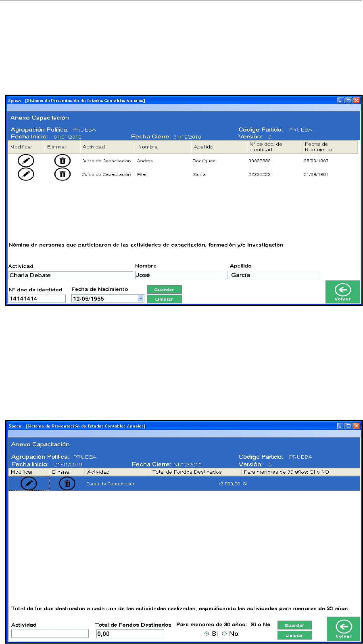Click Total de Fondos Destinados column header
Image resolution: width=363 pixels, height=644 pixels.
pyautogui.click(x=187, y=472)
